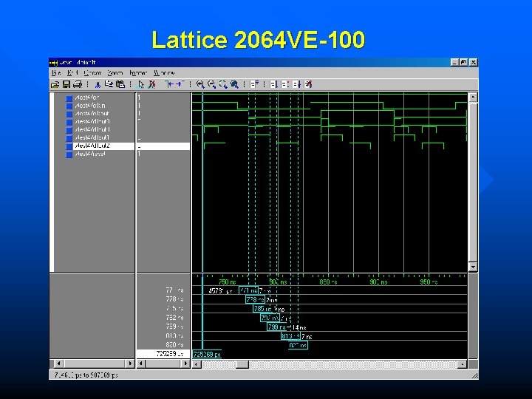The width and height of the screenshot is (532, 399).
Task: Open the Format menu
Action: (x=138, y=73)
